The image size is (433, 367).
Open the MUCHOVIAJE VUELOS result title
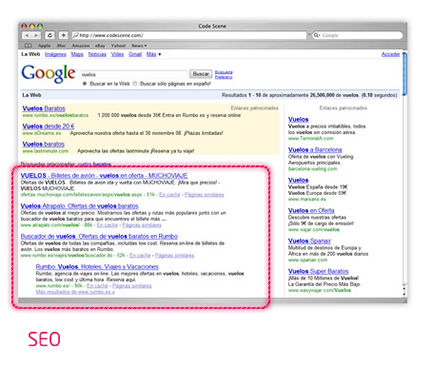tap(104, 176)
